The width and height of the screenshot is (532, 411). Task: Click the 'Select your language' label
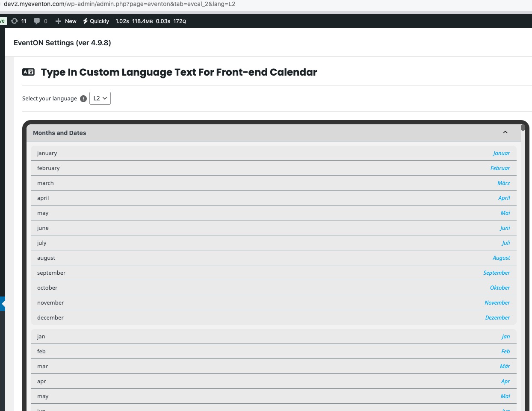(x=50, y=98)
